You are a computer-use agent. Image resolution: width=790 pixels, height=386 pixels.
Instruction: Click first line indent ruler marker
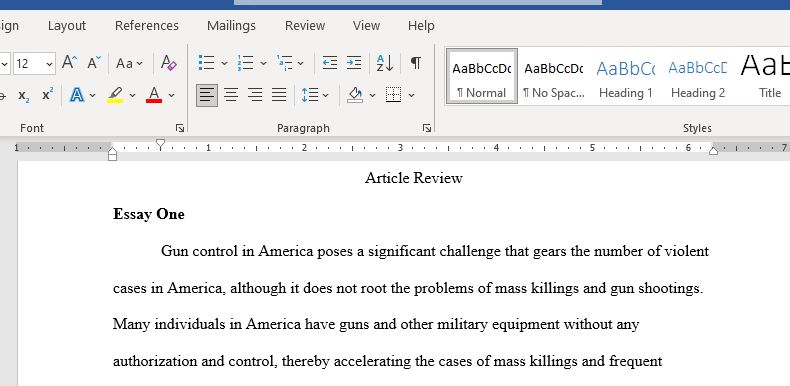pyautogui.click(x=160, y=145)
